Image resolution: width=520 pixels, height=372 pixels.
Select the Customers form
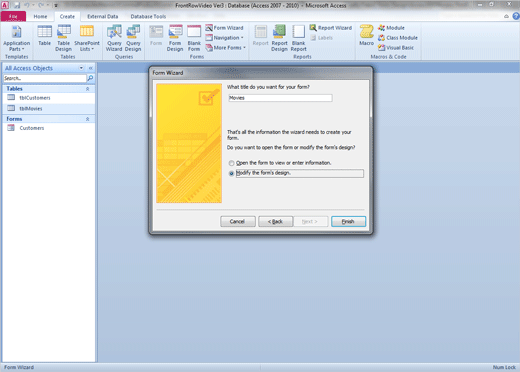(x=49, y=128)
